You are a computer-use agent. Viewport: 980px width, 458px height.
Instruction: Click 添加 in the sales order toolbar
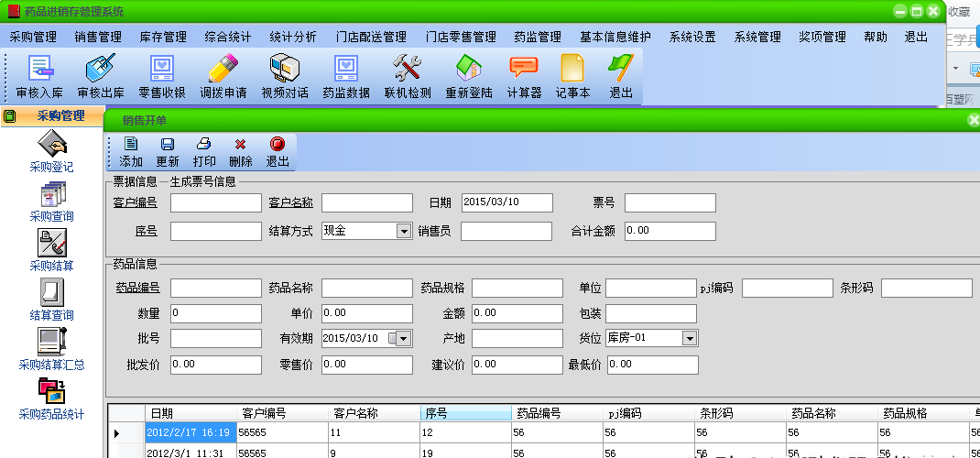coord(131,152)
